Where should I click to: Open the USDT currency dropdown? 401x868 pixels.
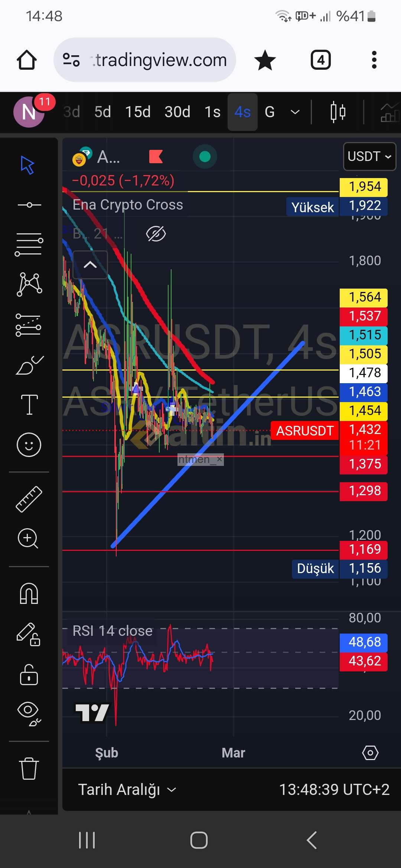[x=370, y=157]
